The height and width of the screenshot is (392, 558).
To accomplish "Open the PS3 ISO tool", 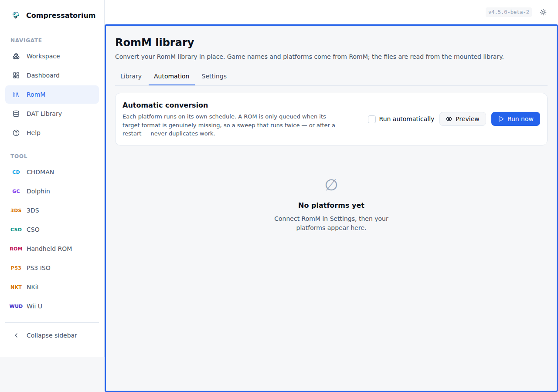I will pos(52,268).
